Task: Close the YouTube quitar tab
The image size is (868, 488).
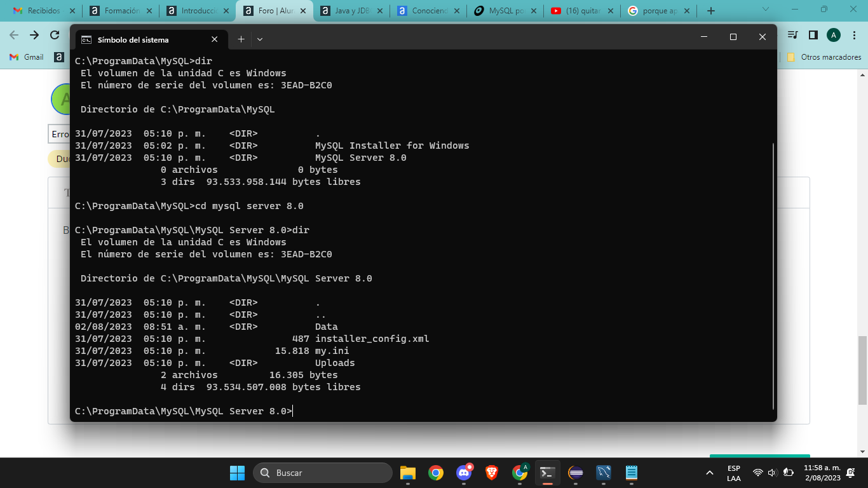Action: pyautogui.click(x=610, y=11)
